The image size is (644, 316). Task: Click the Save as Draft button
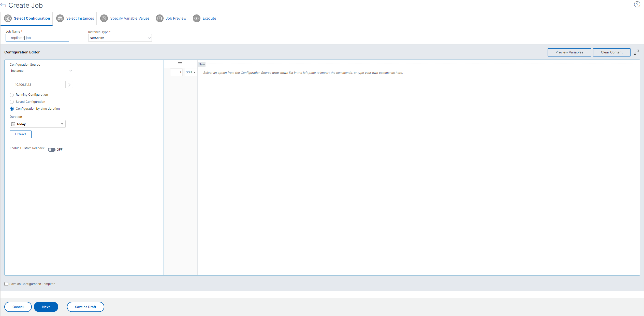tap(85, 307)
